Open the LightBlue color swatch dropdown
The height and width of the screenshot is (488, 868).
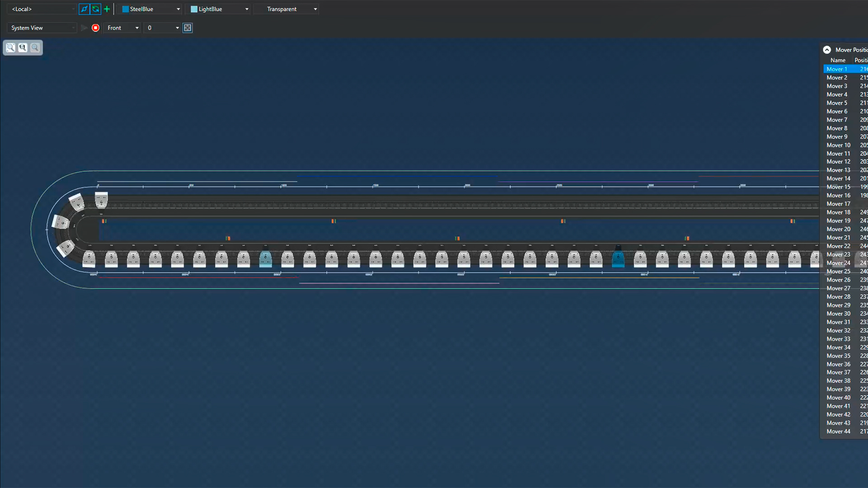217,9
